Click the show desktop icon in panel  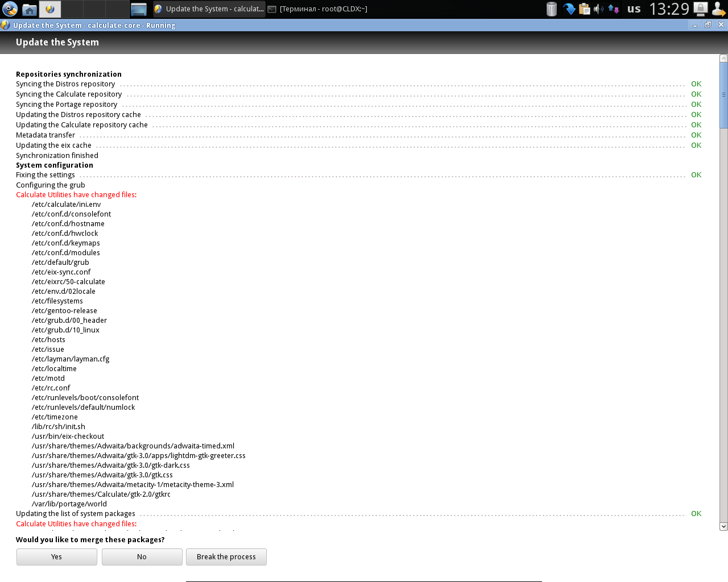click(x=139, y=9)
